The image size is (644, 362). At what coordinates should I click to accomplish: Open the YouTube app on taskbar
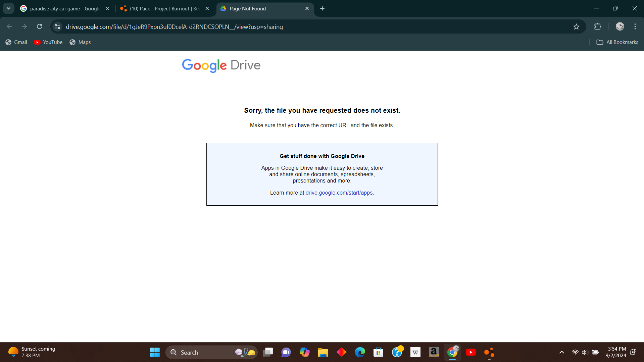pyautogui.click(x=471, y=352)
